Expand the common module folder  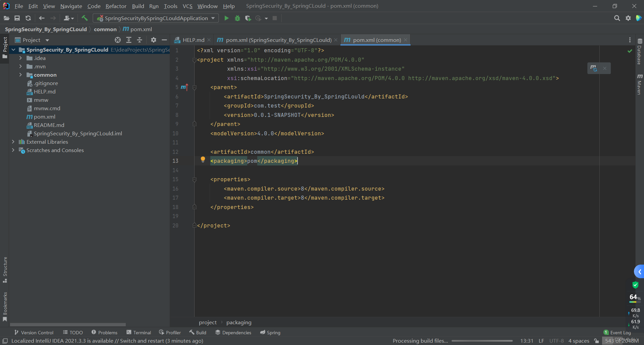tap(20, 75)
